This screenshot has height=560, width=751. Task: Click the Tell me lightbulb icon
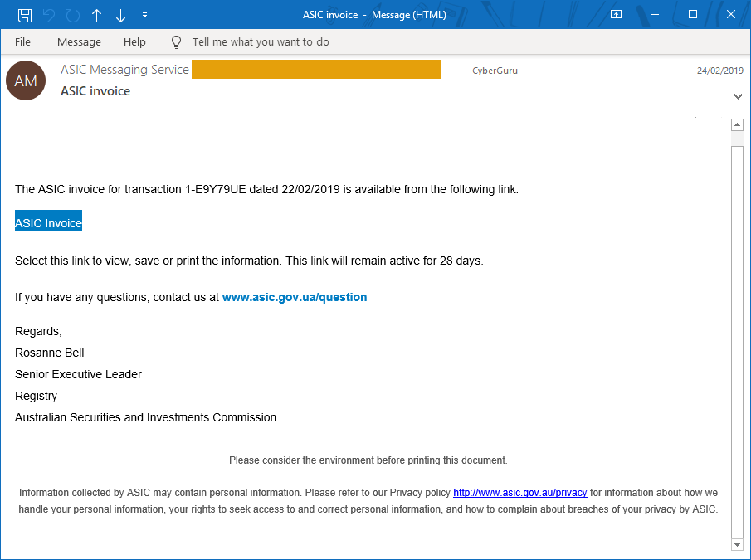coord(176,42)
